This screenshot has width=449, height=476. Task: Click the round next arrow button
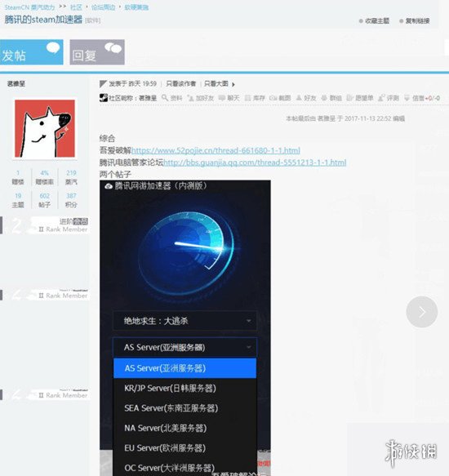(x=422, y=312)
